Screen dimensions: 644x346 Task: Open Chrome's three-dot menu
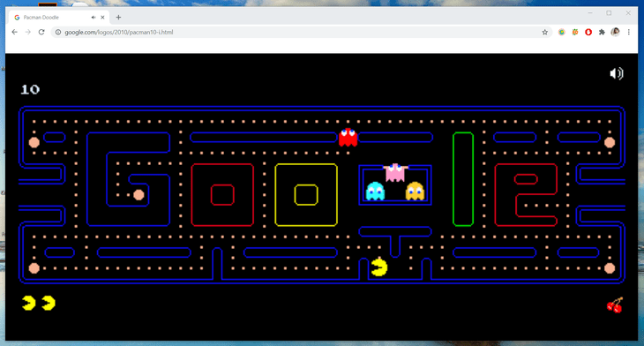pos(628,32)
